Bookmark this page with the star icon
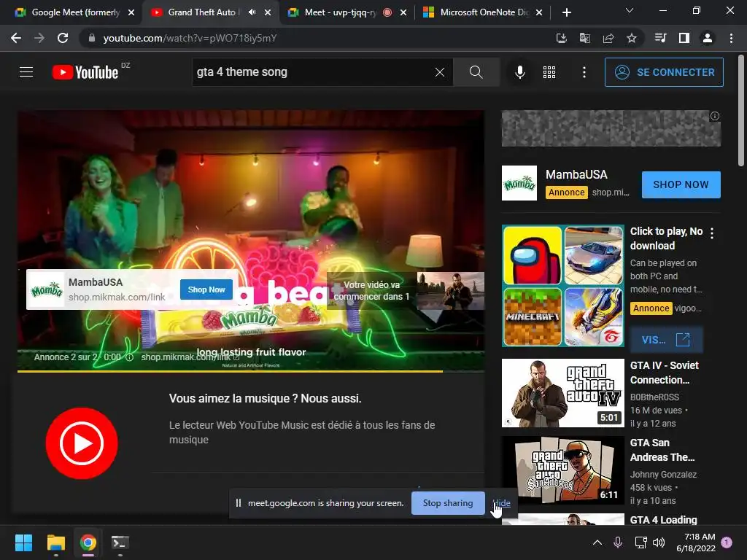The width and height of the screenshot is (747, 560). pos(632,38)
